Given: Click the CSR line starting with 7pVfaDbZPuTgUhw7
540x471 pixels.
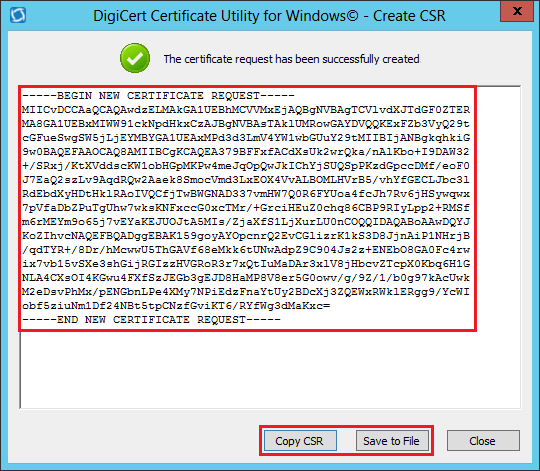Looking at the screenshot, I should (246, 208).
